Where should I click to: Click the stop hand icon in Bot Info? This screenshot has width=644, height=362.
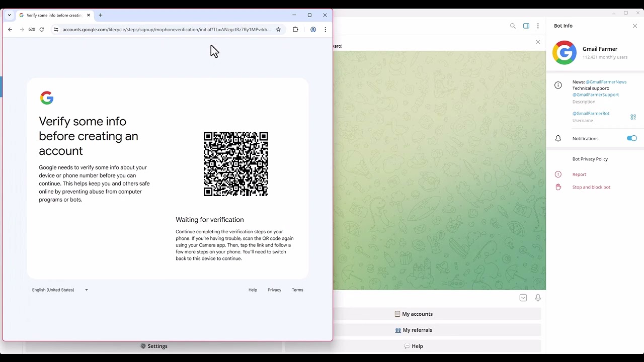click(x=558, y=187)
